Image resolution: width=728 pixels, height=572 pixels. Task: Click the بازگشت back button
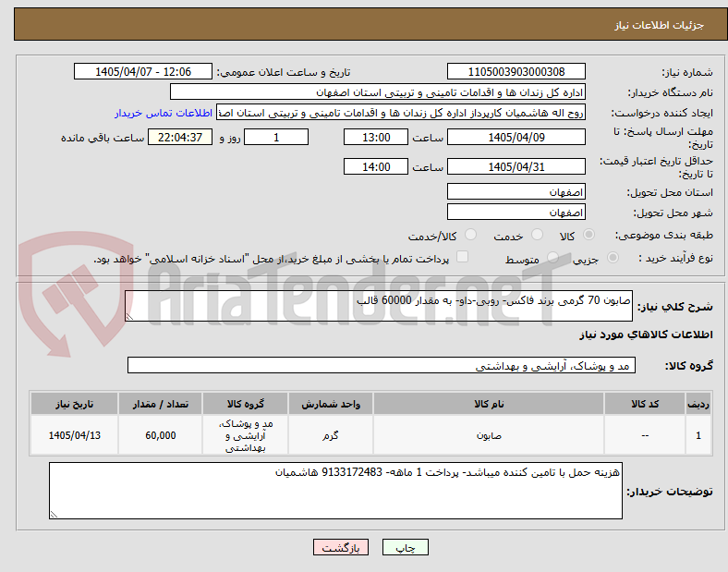[341, 547]
